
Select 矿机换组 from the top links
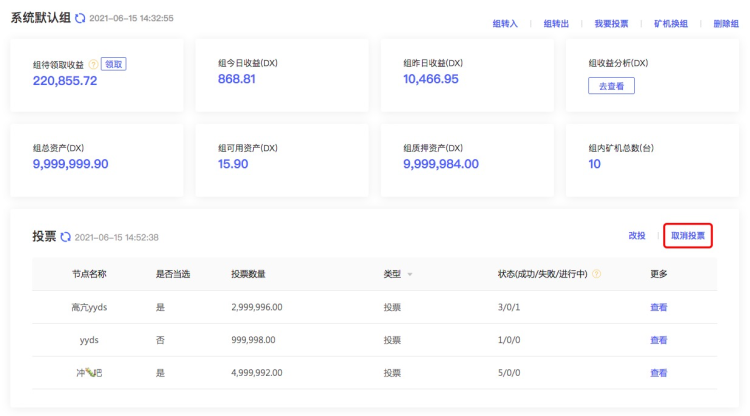670,23
